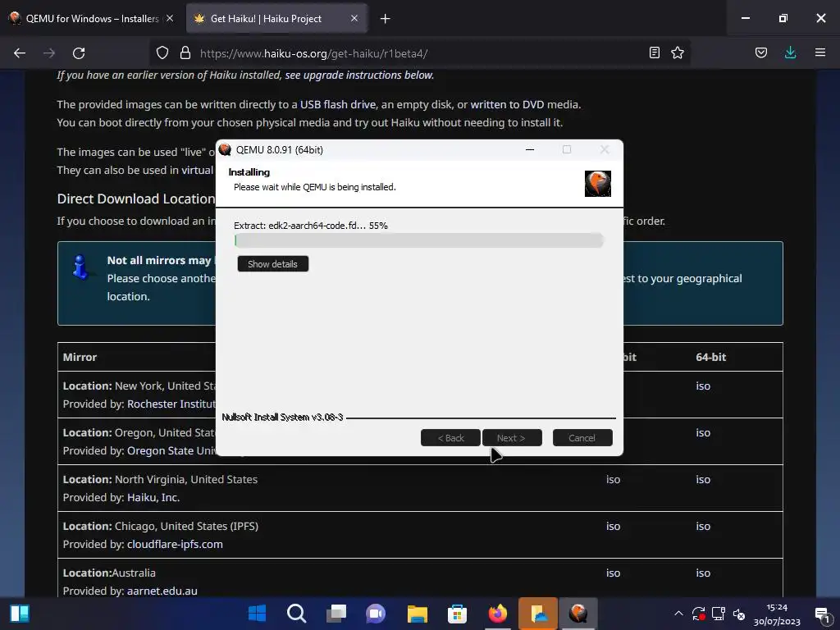Viewport: 840px width, 630px height.
Task: Go back in Firefox history
Action: coord(20,53)
